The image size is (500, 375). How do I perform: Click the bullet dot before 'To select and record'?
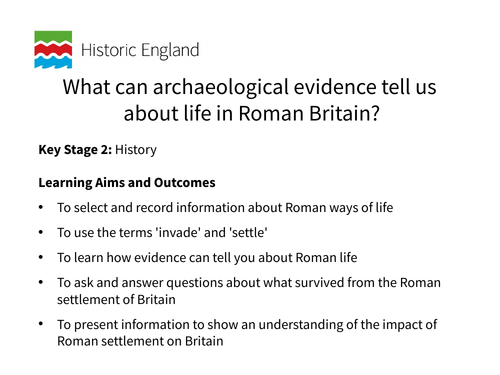coord(41,207)
